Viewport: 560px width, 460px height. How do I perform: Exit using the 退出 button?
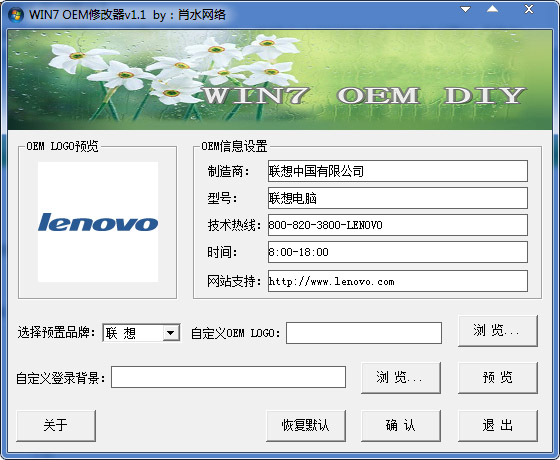pyautogui.click(x=498, y=426)
